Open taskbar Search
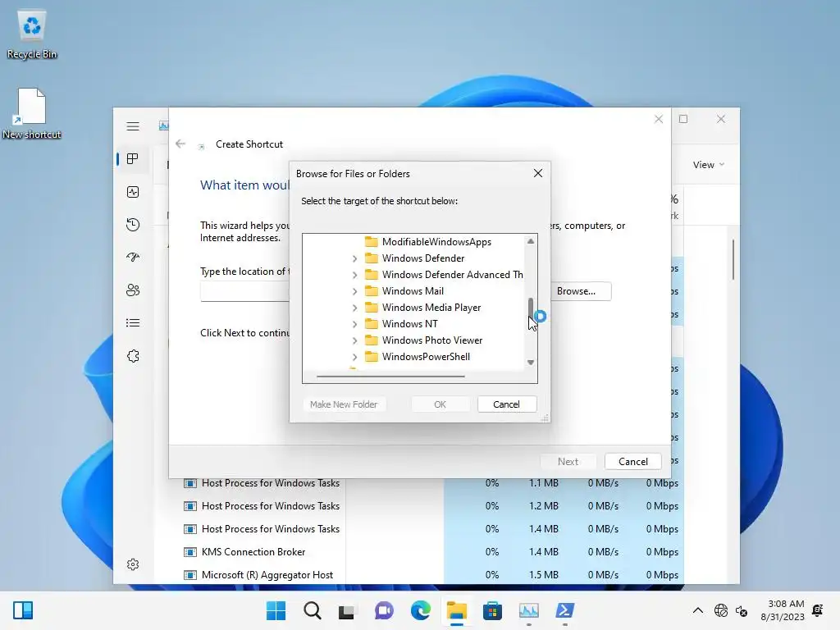 pos(313,610)
